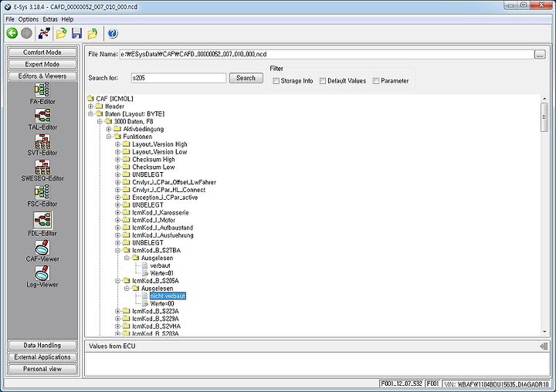Click the F001_12_07_532 status bar entry
This screenshot has width=556, height=392.
(402, 384)
